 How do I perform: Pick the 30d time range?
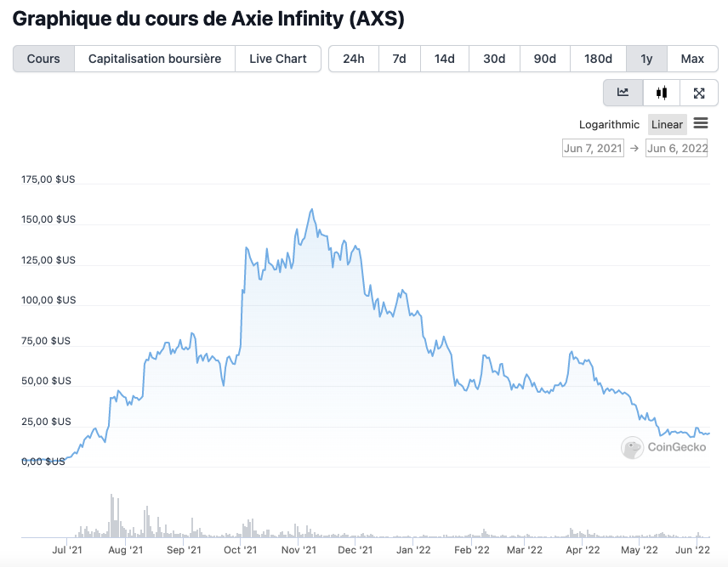click(494, 59)
